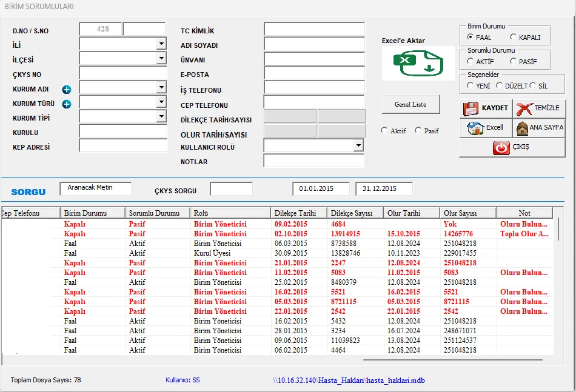
Task: Click the ANA SAYFA button label
Action: 546,127
